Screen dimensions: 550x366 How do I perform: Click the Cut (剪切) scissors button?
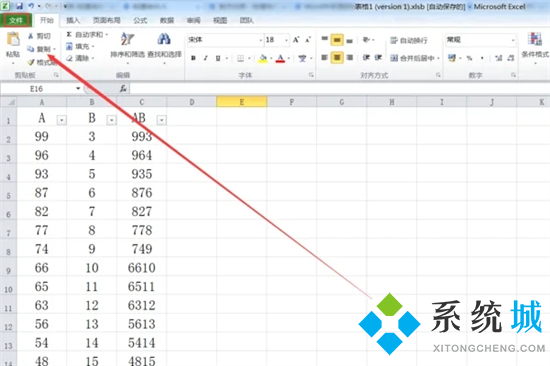40,36
